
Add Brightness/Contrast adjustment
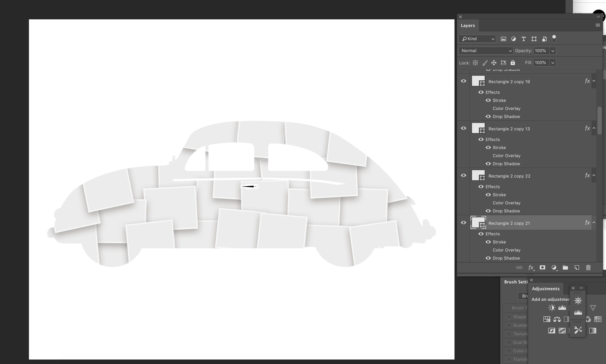(x=552, y=308)
